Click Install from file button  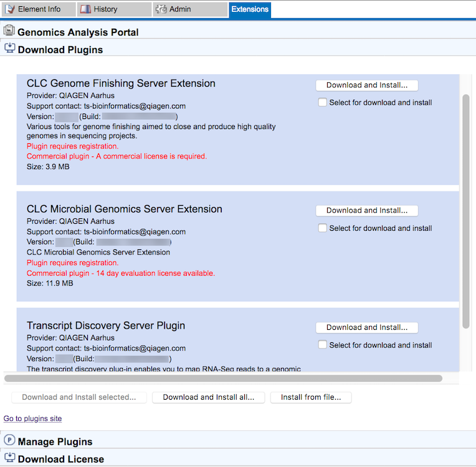click(x=311, y=397)
